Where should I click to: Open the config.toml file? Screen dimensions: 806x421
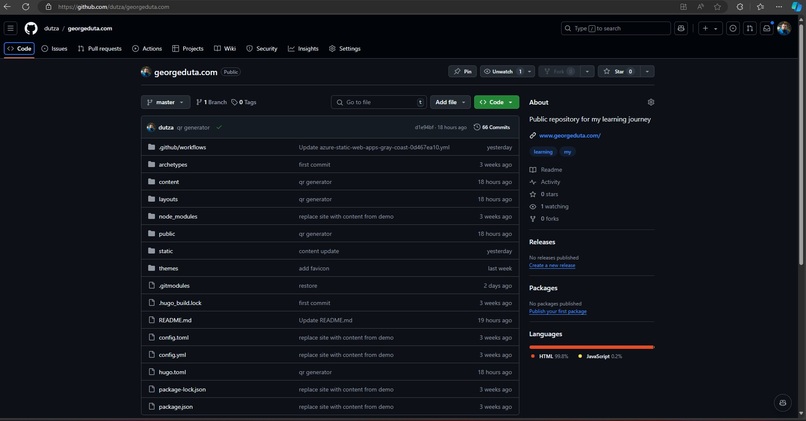[173, 338]
